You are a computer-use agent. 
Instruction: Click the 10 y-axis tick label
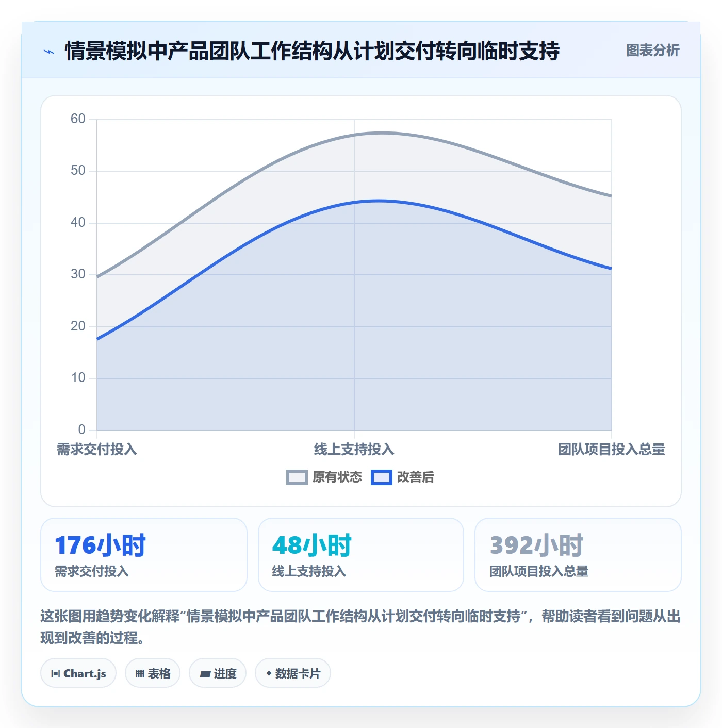coord(78,378)
